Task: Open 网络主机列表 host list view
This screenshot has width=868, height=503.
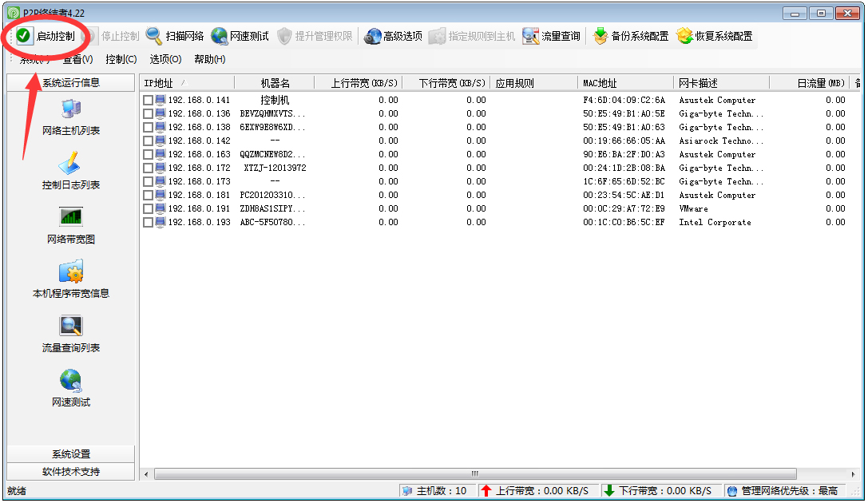Action: [70, 124]
